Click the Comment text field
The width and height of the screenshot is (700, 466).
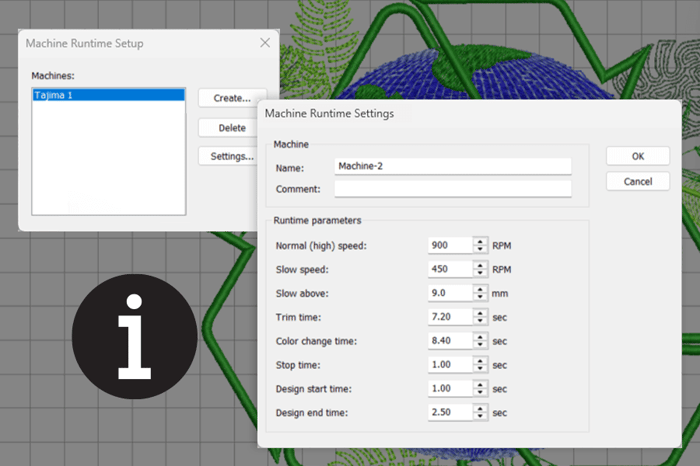(452, 188)
